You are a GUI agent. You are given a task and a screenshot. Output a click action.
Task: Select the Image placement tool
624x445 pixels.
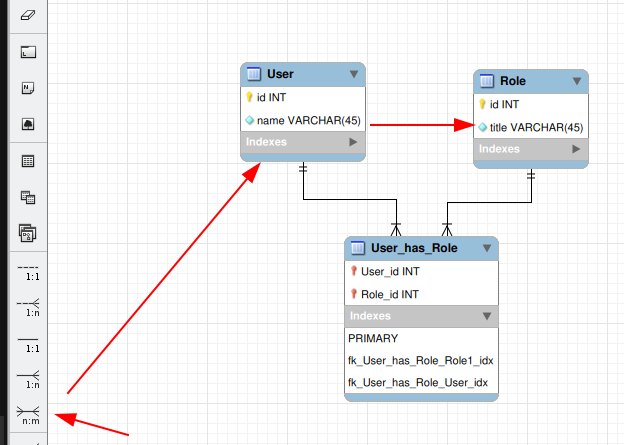tap(27, 124)
